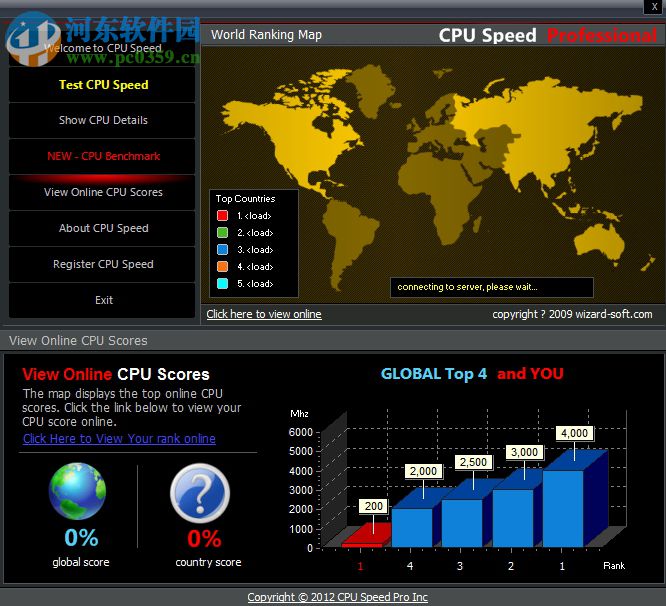666x606 pixels.
Task: Click the cyan swatch for country 5
Action: coord(222,284)
